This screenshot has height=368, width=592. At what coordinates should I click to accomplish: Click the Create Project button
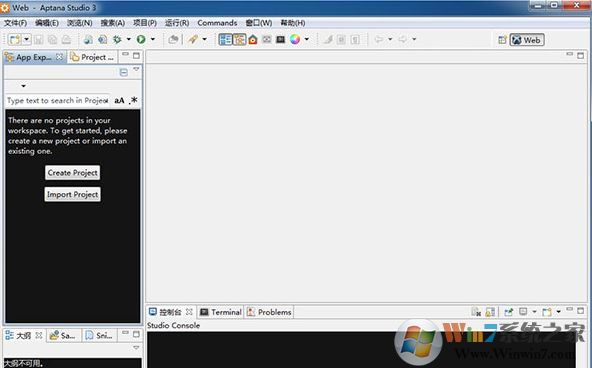click(x=72, y=172)
